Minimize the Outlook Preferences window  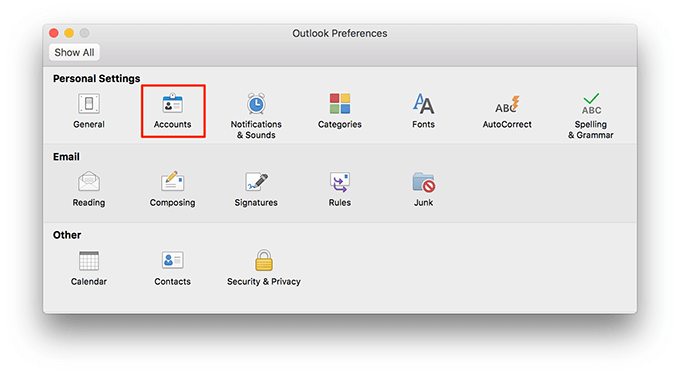coord(69,33)
